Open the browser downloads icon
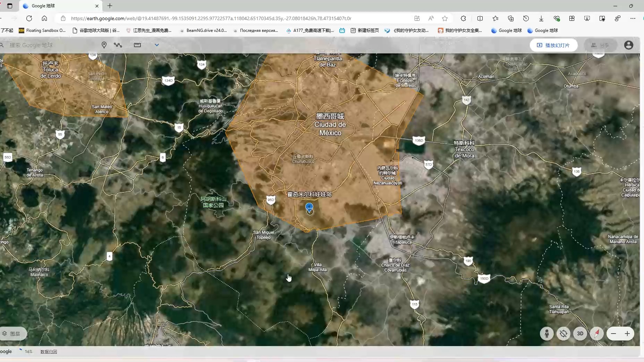Image resolution: width=644 pixels, height=362 pixels. tap(541, 18)
